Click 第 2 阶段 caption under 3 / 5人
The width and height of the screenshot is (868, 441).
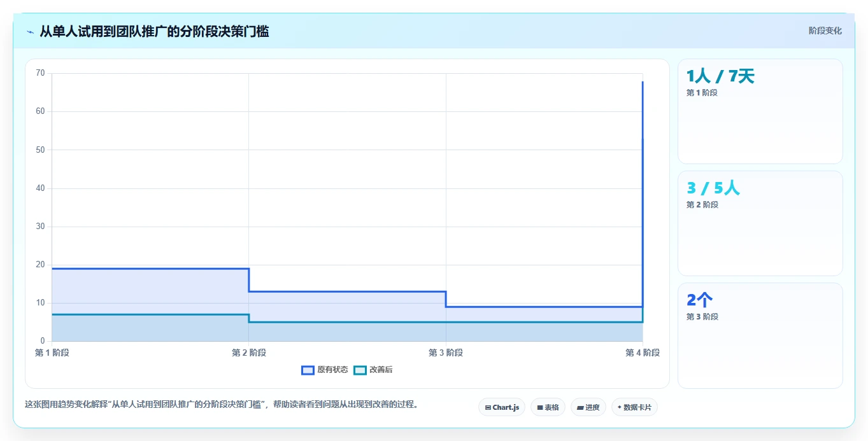pos(702,205)
